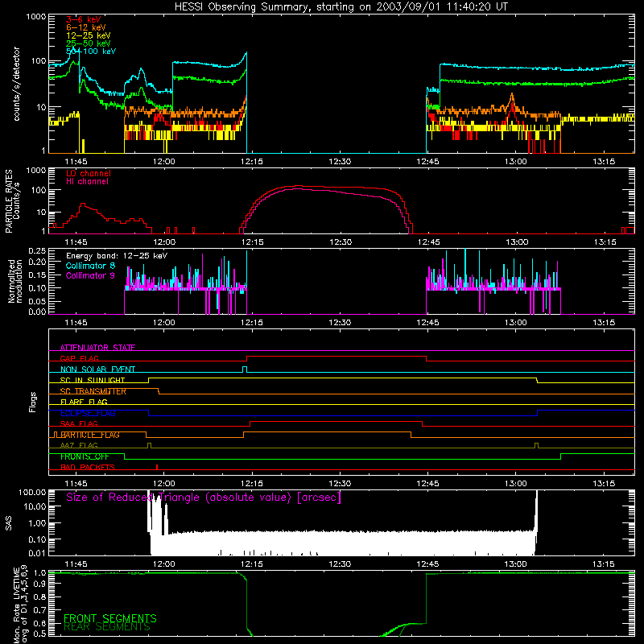Click the Mon. Rate LIVETIME axis label
The width and height of the screenshot is (644, 644).
point(20,605)
